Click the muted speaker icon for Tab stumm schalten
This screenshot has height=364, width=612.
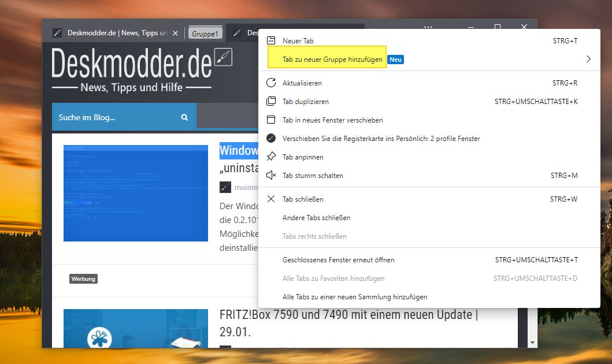271,175
